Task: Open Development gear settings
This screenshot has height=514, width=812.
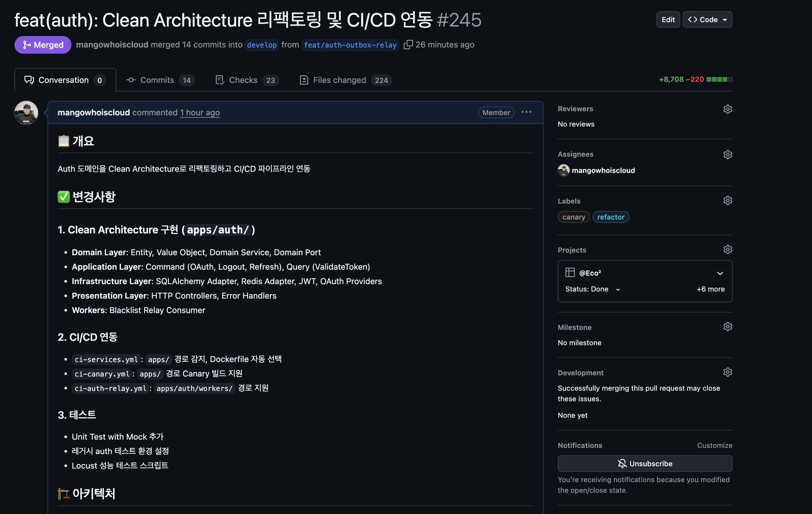Action: click(x=727, y=372)
